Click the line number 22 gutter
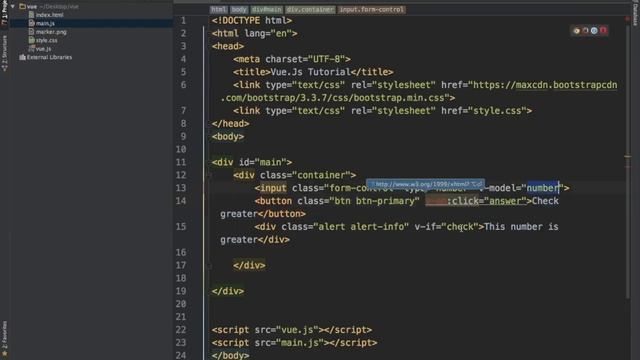The image size is (640, 360). point(181,330)
